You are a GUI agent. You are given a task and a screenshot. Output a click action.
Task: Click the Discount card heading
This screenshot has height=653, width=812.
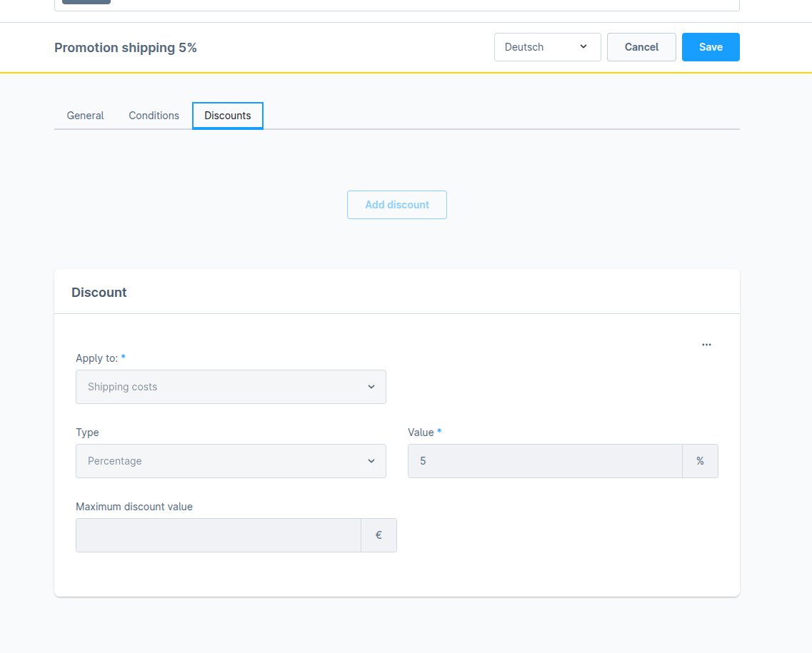[x=99, y=293]
